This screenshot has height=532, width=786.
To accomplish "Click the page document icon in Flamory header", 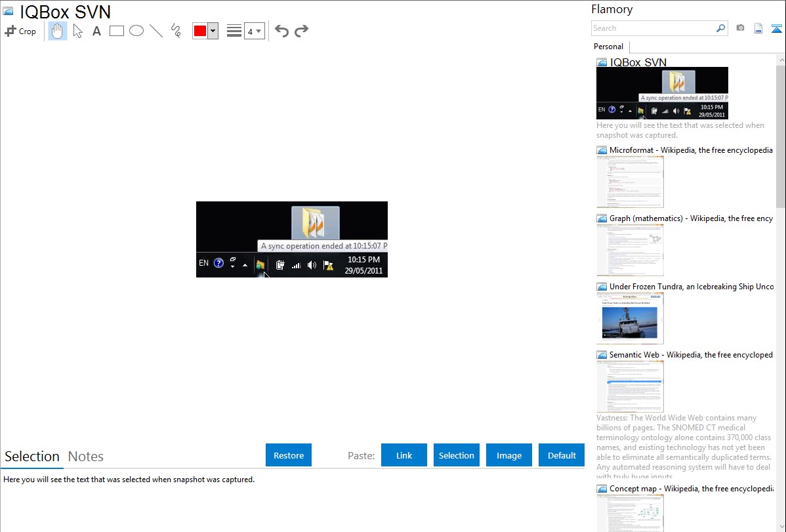I will tap(758, 28).
